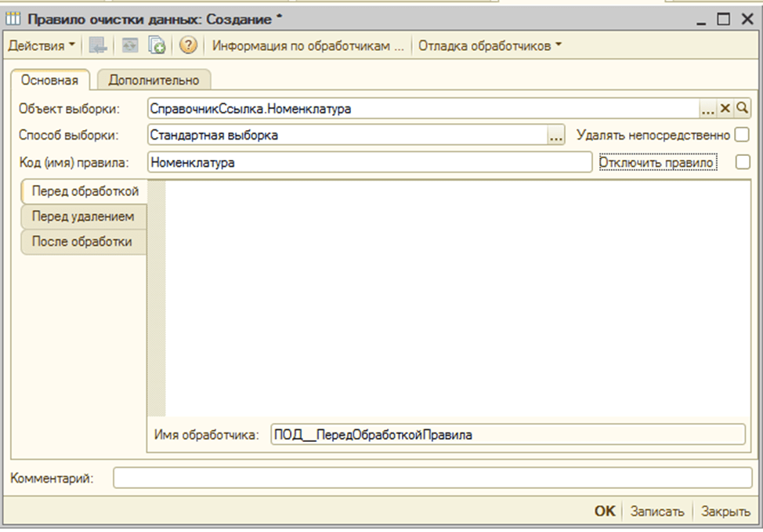763x532 pixels.
Task: Click the Записать button
Action: pos(658,511)
